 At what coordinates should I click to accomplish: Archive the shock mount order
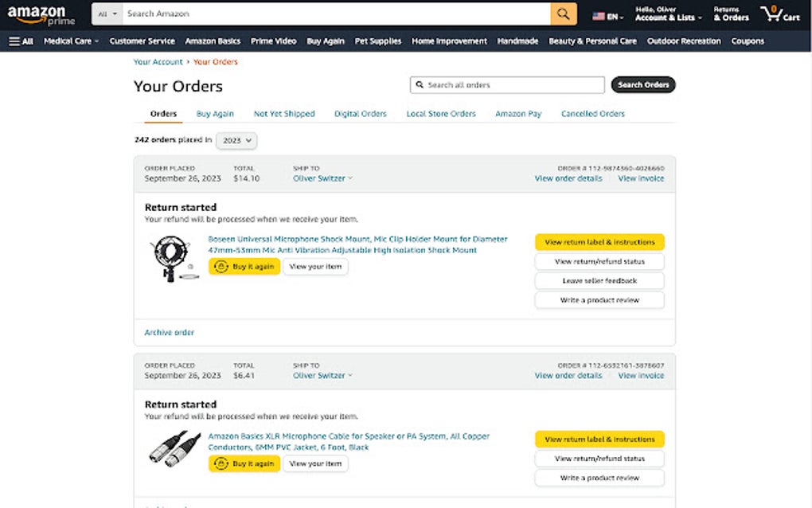tap(168, 333)
